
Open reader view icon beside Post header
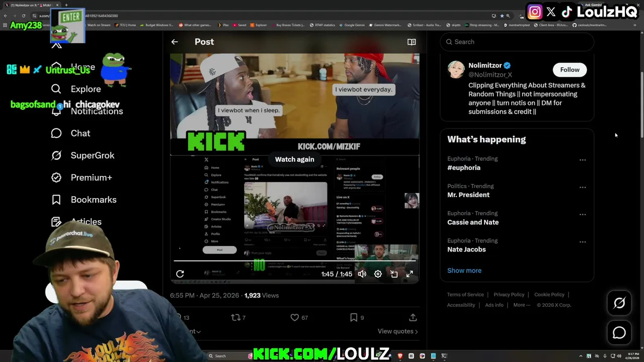coord(412,42)
